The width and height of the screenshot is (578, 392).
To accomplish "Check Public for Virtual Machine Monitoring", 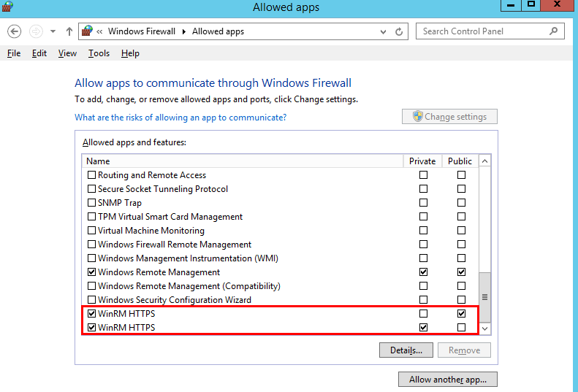I will tap(461, 230).
